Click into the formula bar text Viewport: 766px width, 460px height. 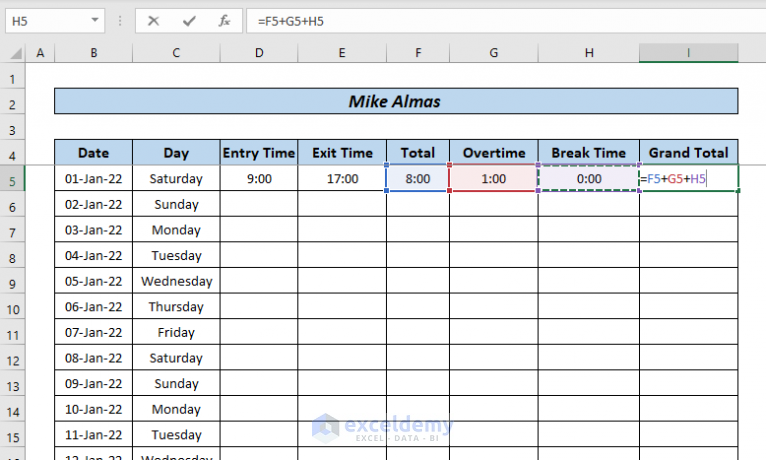coord(506,21)
